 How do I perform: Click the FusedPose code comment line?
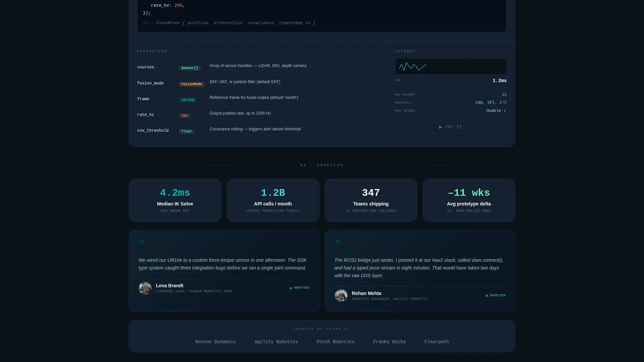pyautogui.click(x=229, y=23)
